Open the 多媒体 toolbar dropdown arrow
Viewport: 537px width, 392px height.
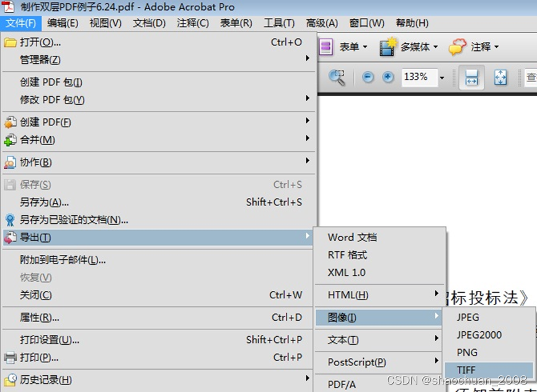436,47
